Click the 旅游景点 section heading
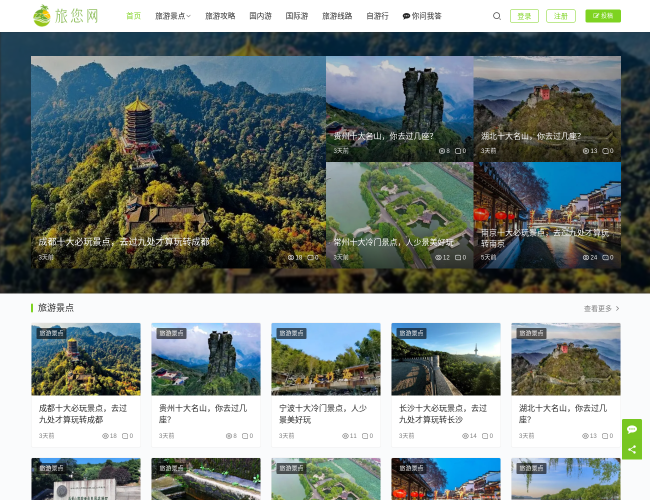The width and height of the screenshot is (650, 500). point(56,308)
